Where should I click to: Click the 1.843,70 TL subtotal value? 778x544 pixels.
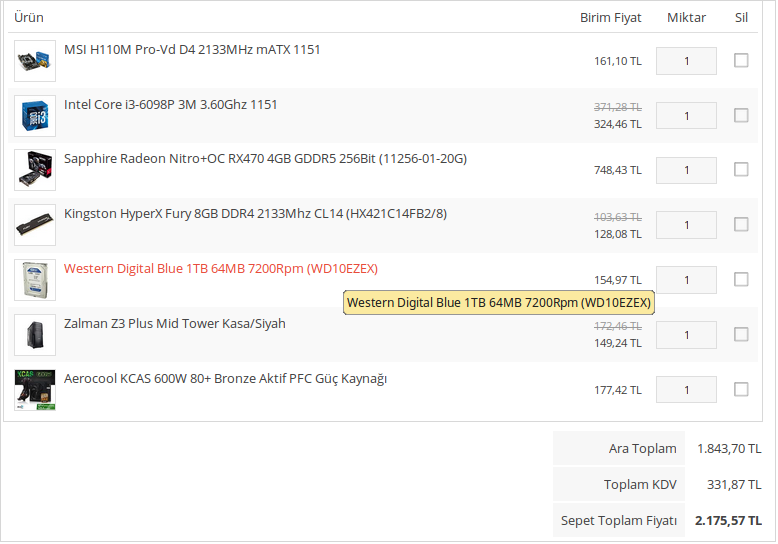pyautogui.click(x=729, y=449)
